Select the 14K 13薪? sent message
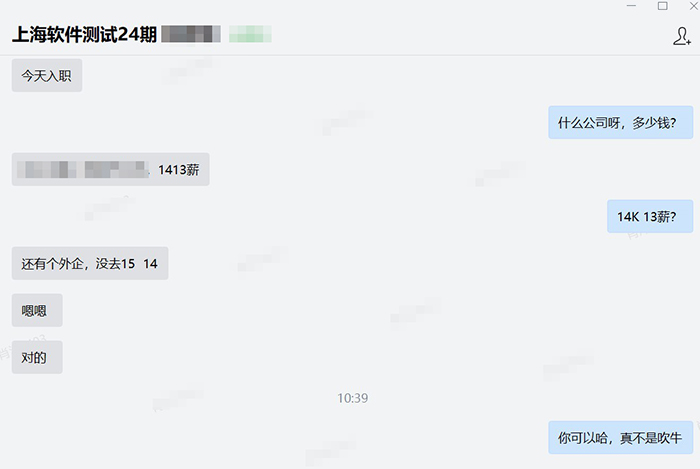The width and height of the screenshot is (700, 469). (x=650, y=216)
